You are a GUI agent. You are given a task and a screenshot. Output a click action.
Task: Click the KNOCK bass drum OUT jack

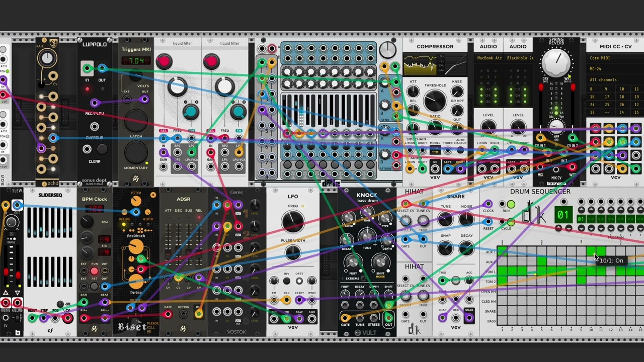pos(388,318)
